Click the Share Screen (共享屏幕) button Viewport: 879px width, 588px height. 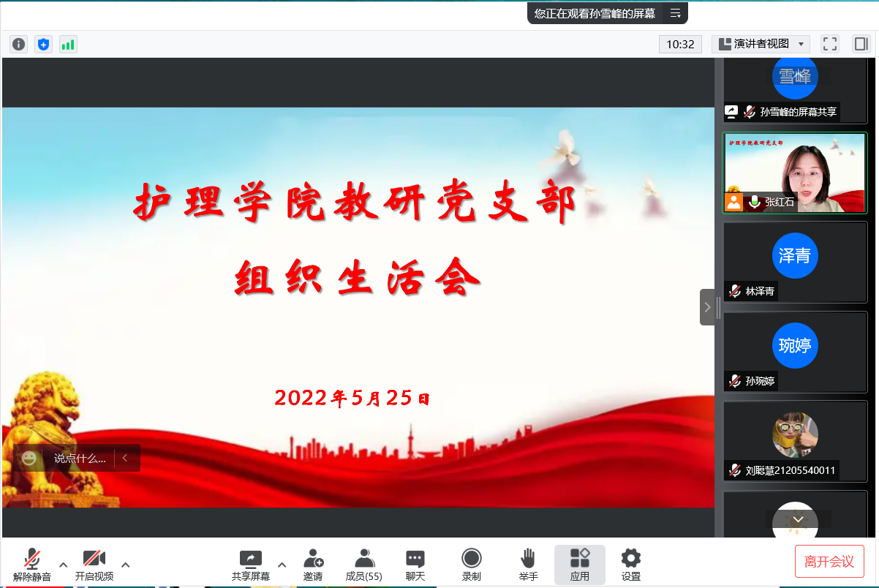click(251, 565)
